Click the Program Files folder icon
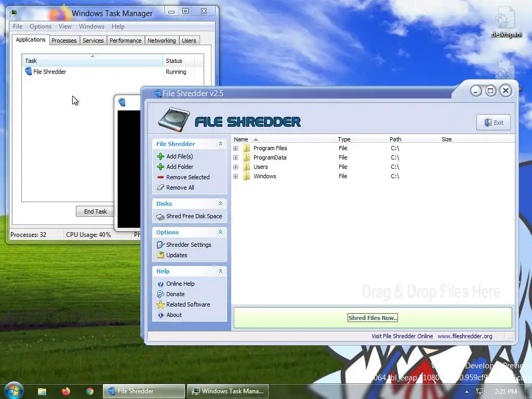532x399 pixels. 247,148
